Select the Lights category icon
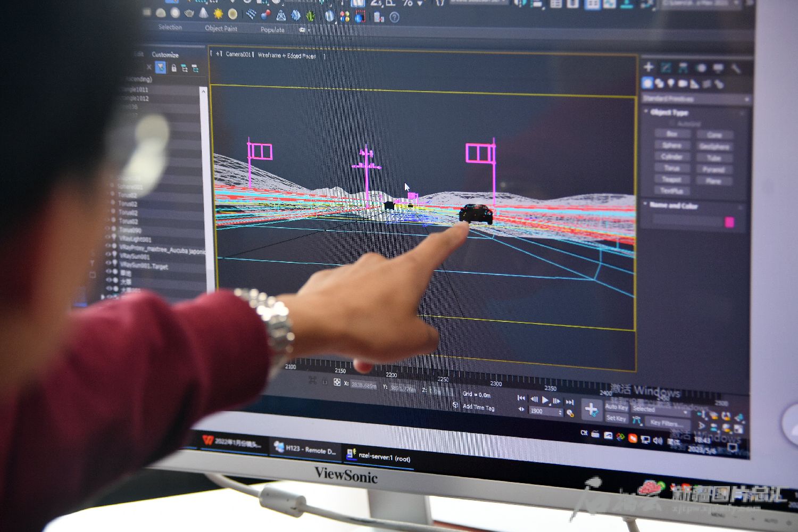The image size is (798, 532). [671, 84]
